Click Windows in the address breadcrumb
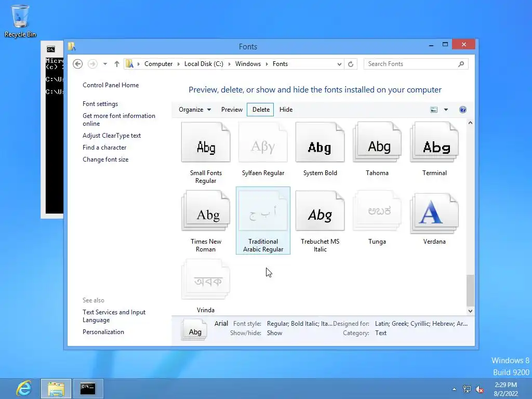 248,64
